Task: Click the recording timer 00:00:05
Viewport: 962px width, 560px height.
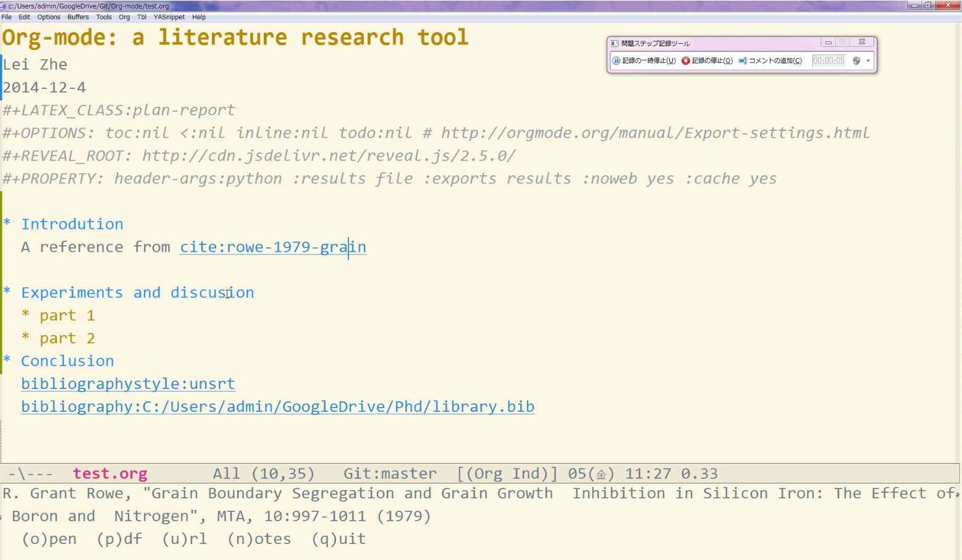Action: tap(829, 61)
